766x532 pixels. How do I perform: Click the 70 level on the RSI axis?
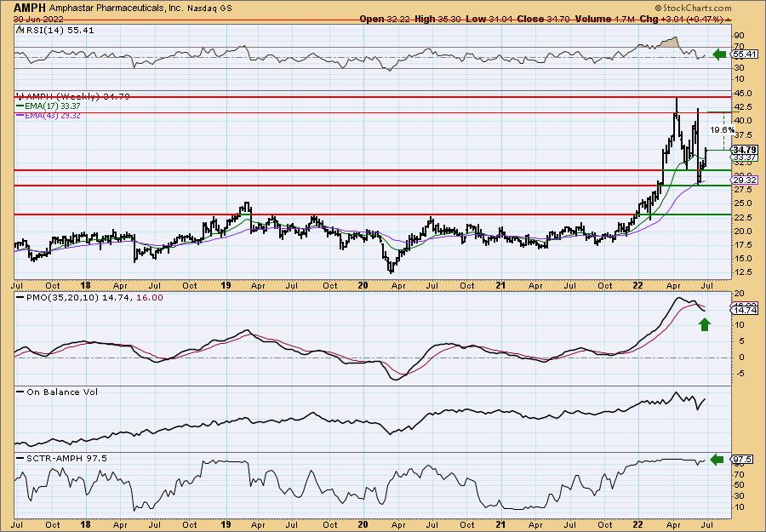739,47
